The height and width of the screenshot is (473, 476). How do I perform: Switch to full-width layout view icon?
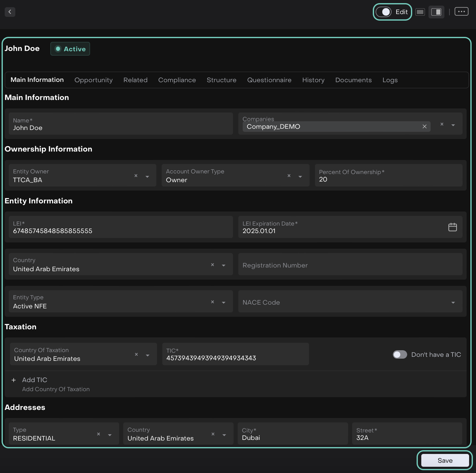click(420, 12)
